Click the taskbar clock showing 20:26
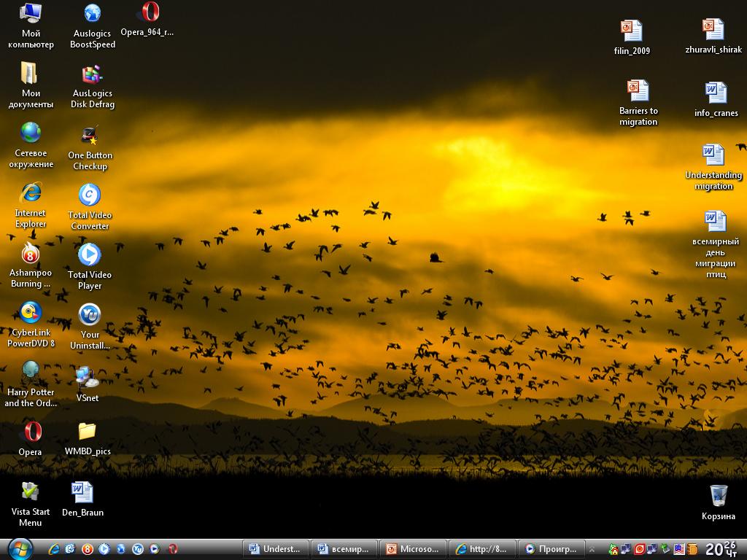This screenshot has height=560, width=747. click(721, 548)
